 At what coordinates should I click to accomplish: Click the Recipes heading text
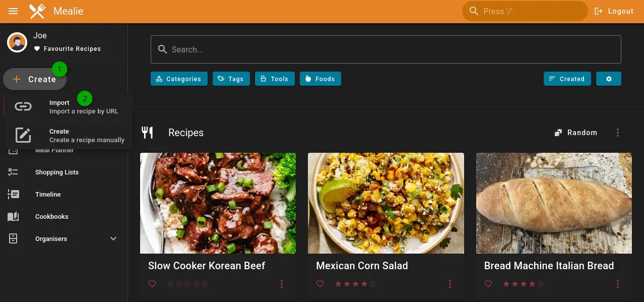pyautogui.click(x=186, y=133)
